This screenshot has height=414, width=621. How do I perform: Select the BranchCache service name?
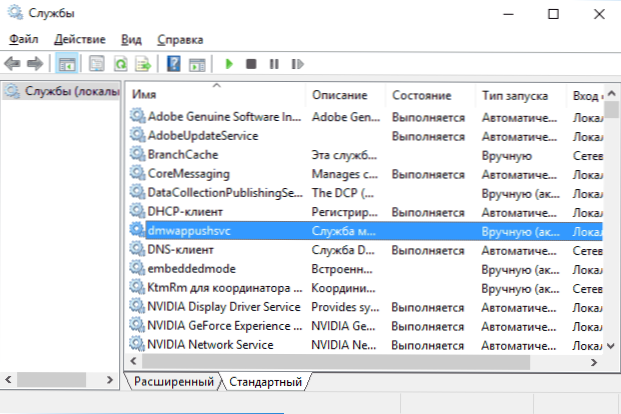[x=183, y=155]
